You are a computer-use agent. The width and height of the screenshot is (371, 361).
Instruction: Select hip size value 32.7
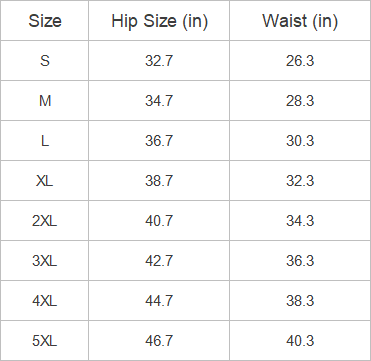pos(159,61)
